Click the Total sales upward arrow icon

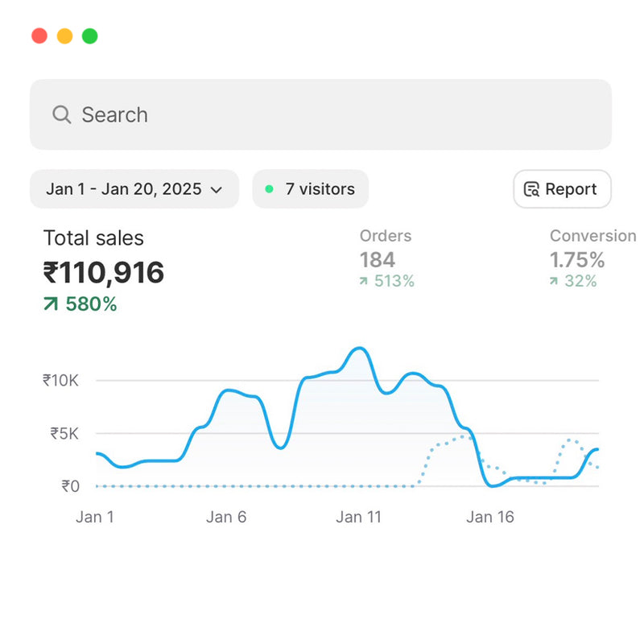(51, 304)
